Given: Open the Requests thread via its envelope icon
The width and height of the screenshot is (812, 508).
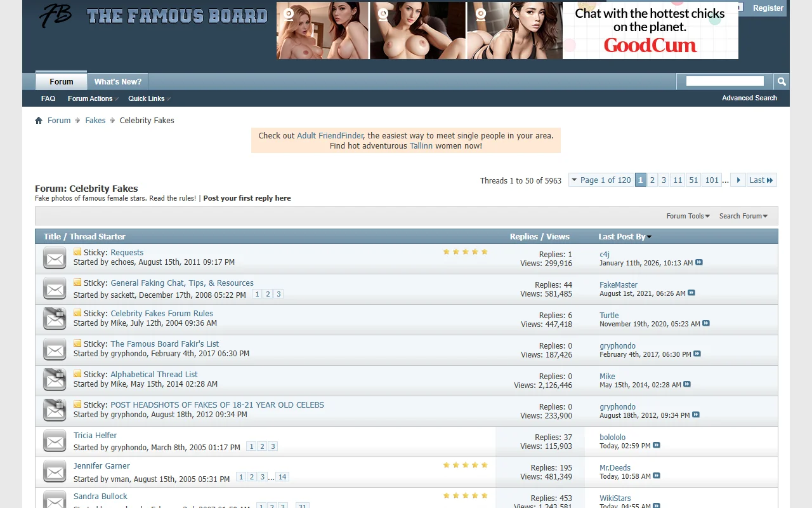Looking at the screenshot, I should coord(54,258).
